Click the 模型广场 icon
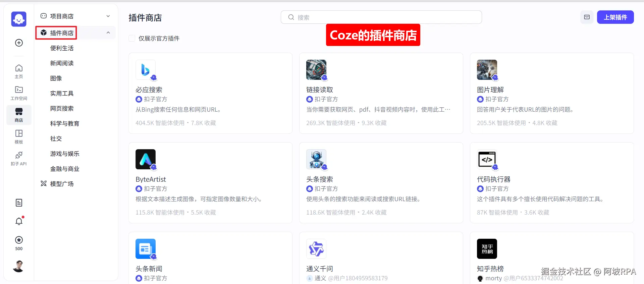 (44, 183)
